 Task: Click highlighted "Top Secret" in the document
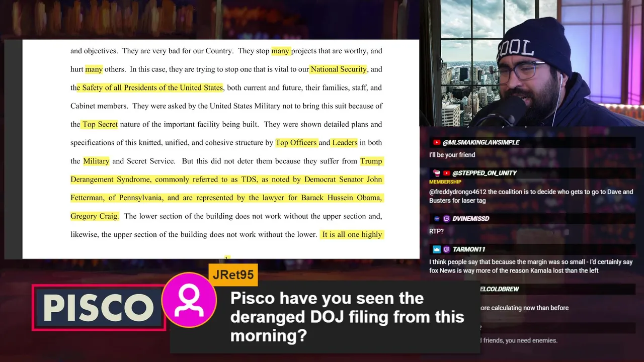(x=100, y=124)
